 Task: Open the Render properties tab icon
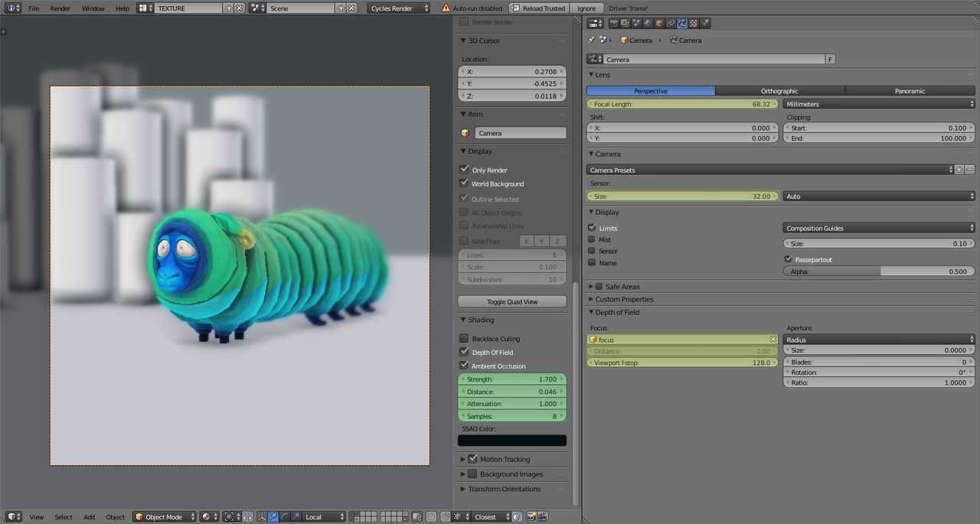tap(614, 24)
